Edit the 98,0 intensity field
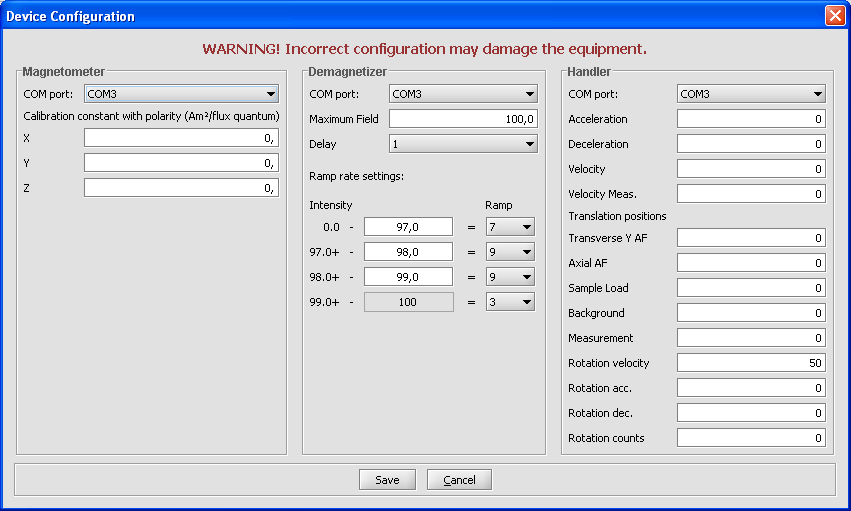 pyautogui.click(x=408, y=252)
